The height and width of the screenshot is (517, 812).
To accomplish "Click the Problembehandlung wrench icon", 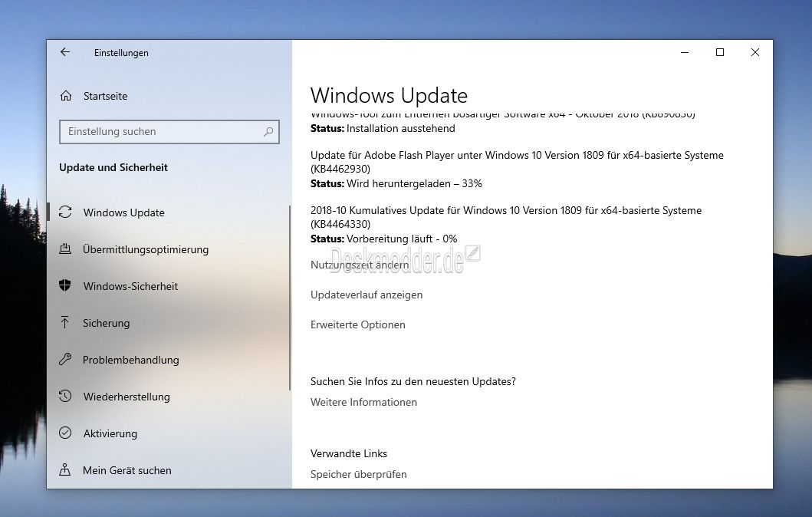I will click(x=65, y=360).
